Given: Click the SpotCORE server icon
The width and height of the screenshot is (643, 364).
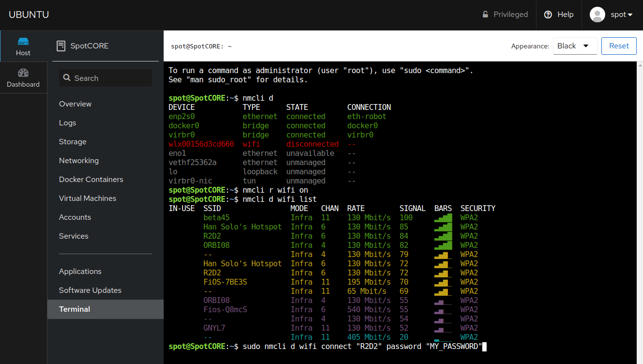Looking at the screenshot, I should (x=61, y=46).
